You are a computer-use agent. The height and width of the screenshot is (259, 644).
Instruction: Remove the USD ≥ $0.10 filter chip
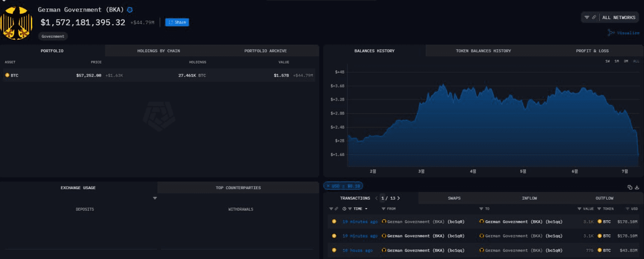pos(328,186)
